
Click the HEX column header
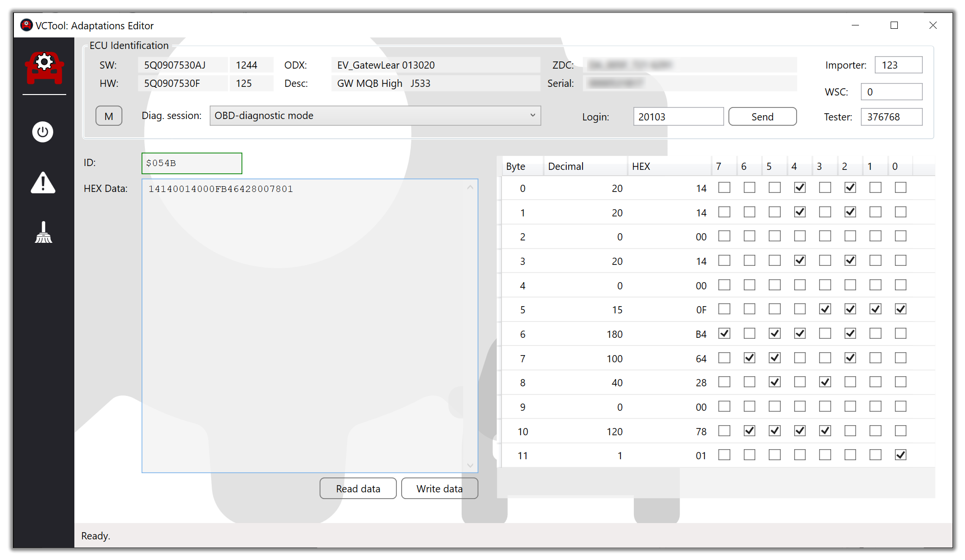coord(641,167)
